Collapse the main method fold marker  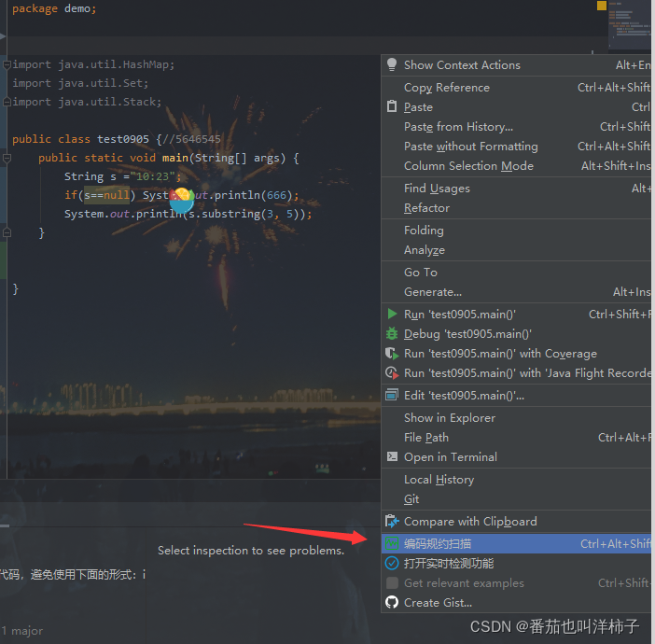pyautogui.click(x=7, y=158)
